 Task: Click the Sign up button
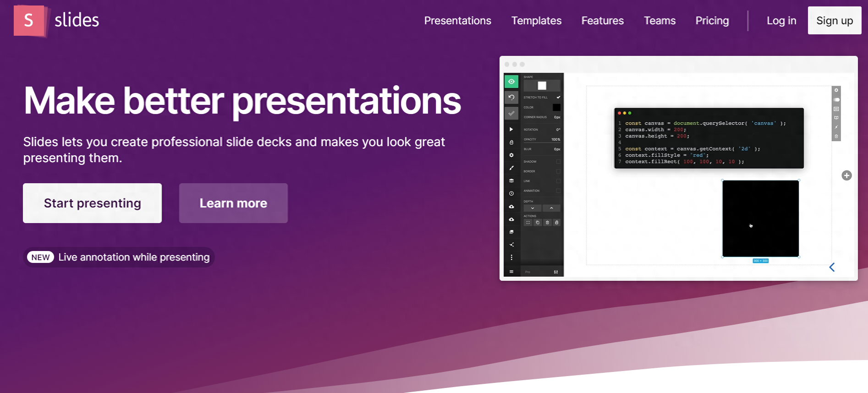[835, 21]
